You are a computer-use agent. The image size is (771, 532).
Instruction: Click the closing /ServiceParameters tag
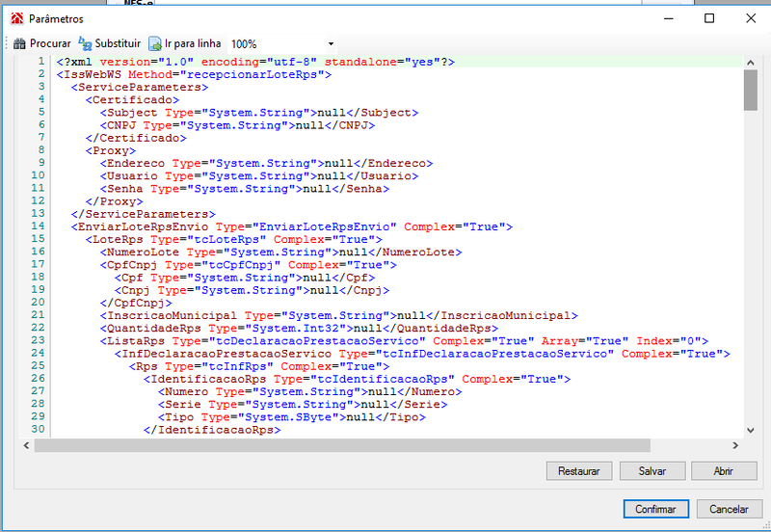pos(143,214)
